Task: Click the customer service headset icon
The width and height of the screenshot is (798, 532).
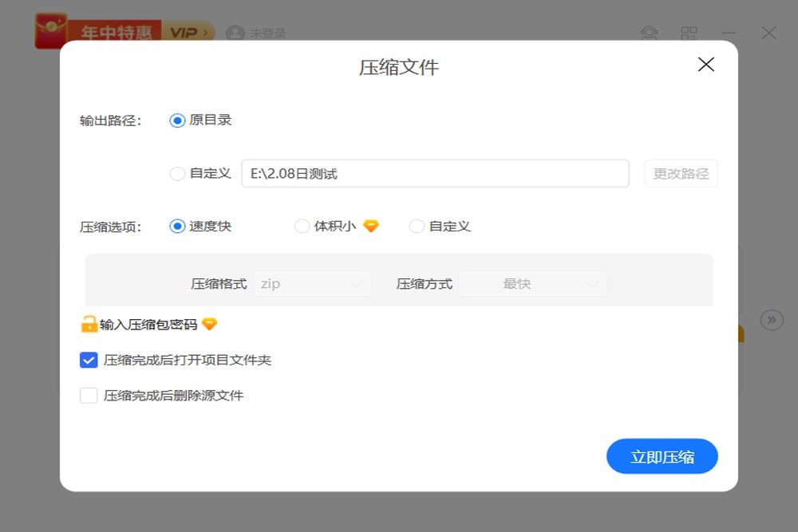Action: click(x=649, y=33)
